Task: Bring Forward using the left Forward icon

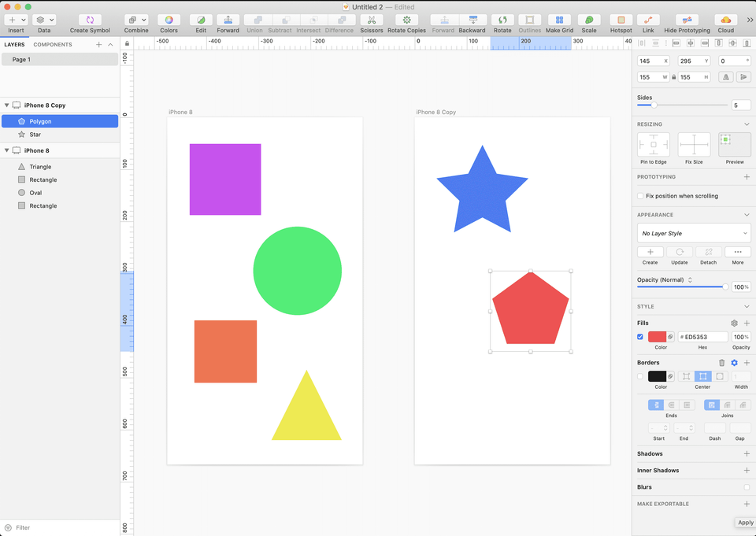Action: tap(228, 20)
